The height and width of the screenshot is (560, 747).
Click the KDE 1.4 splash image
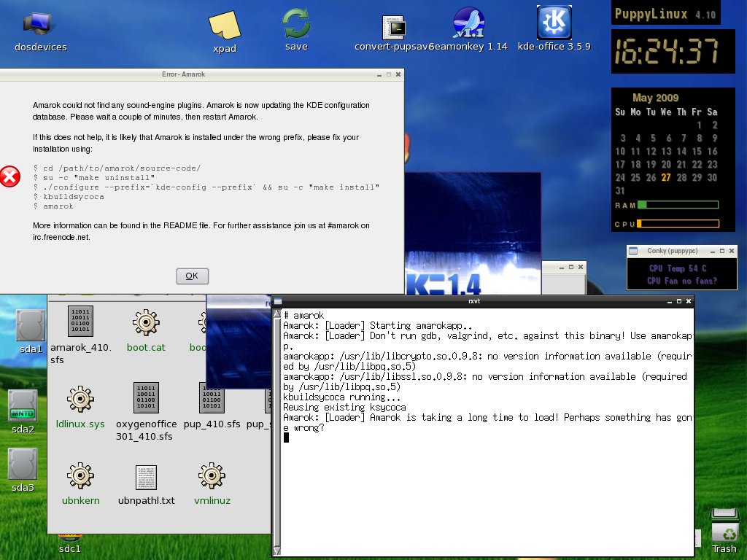point(473,233)
